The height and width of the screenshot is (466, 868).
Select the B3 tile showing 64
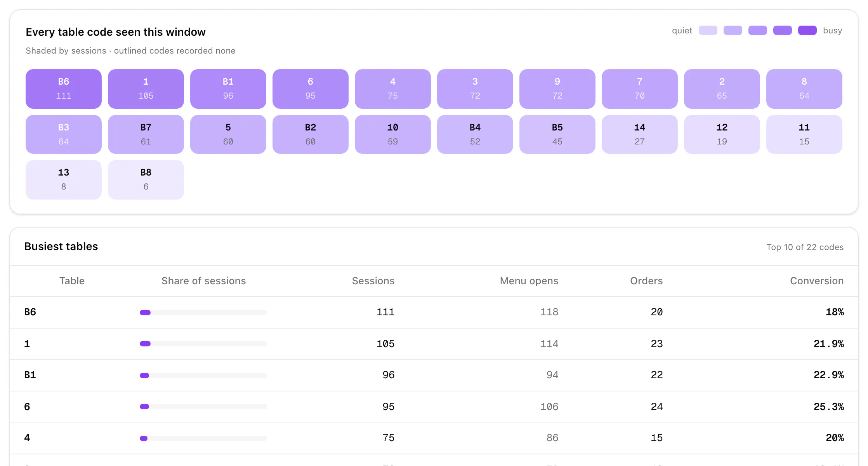[64, 134]
